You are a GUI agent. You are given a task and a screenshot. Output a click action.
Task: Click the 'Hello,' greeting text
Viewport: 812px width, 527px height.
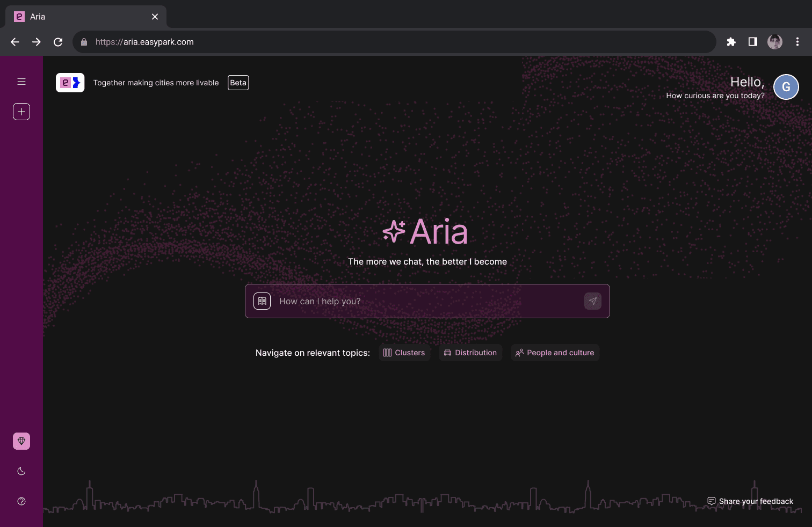coord(747,82)
